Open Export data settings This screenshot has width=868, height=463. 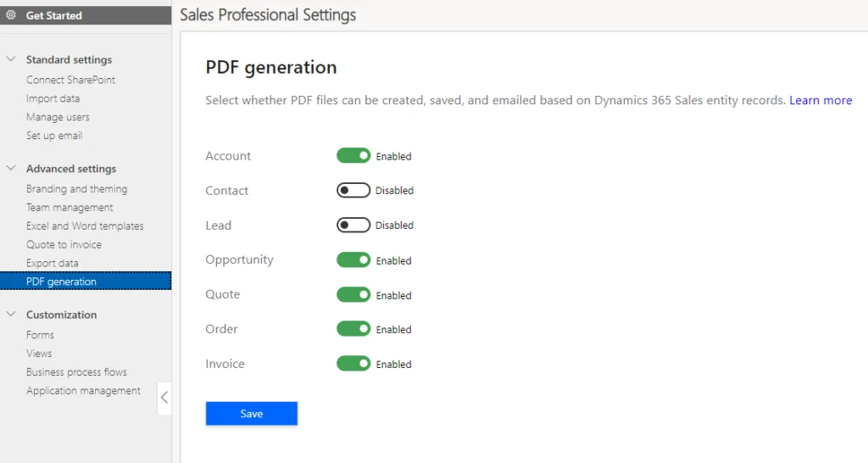[x=52, y=263]
